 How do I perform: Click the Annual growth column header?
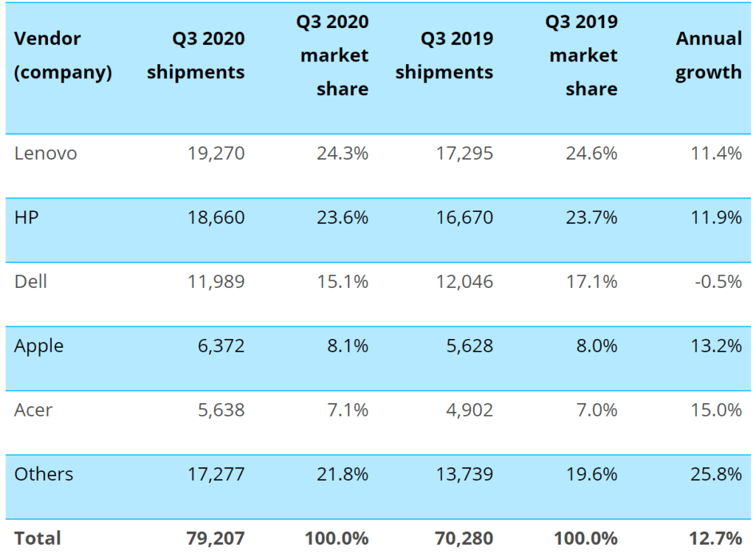pyautogui.click(x=708, y=55)
